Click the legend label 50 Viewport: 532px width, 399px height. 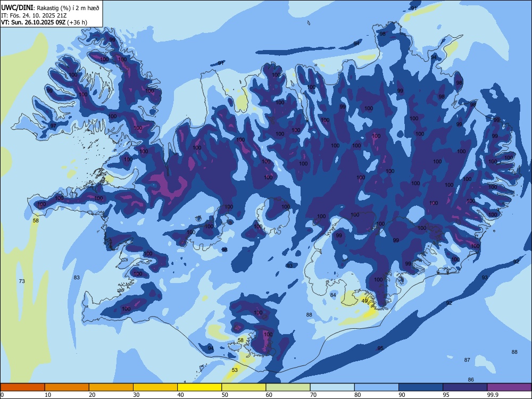(x=225, y=395)
